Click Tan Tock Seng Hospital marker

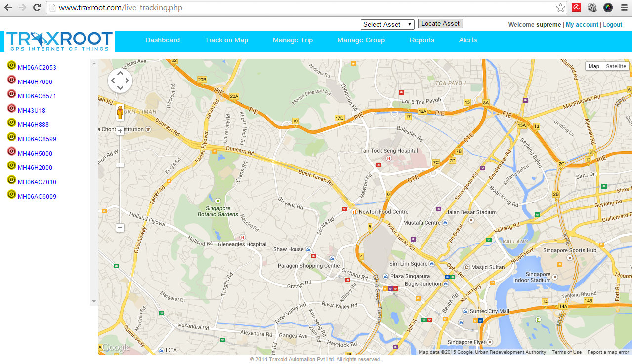(389, 158)
